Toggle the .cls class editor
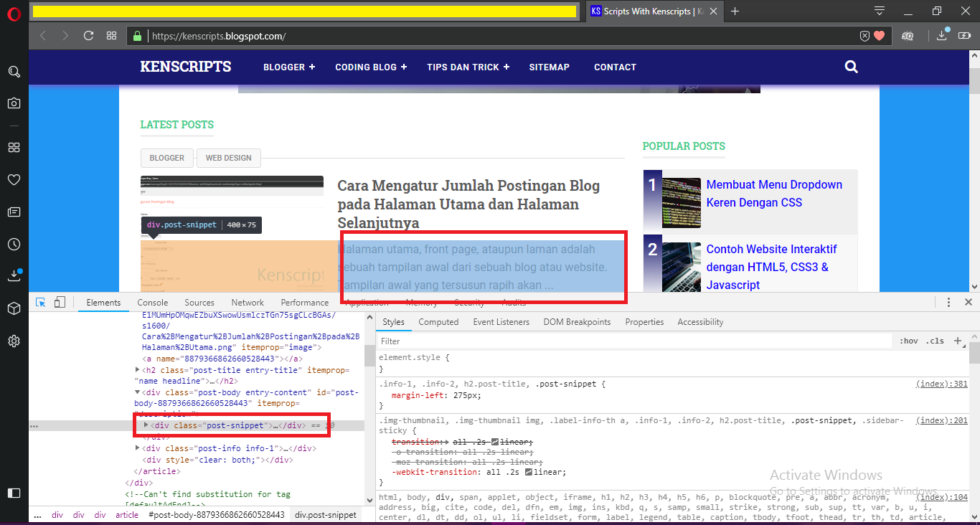The width and height of the screenshot is (980, 525). [935, 341]
